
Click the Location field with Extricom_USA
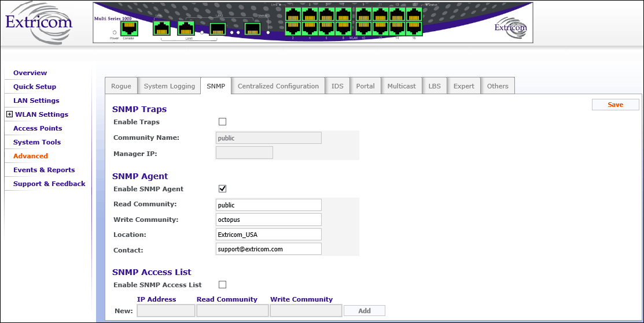tap(268, 235)
